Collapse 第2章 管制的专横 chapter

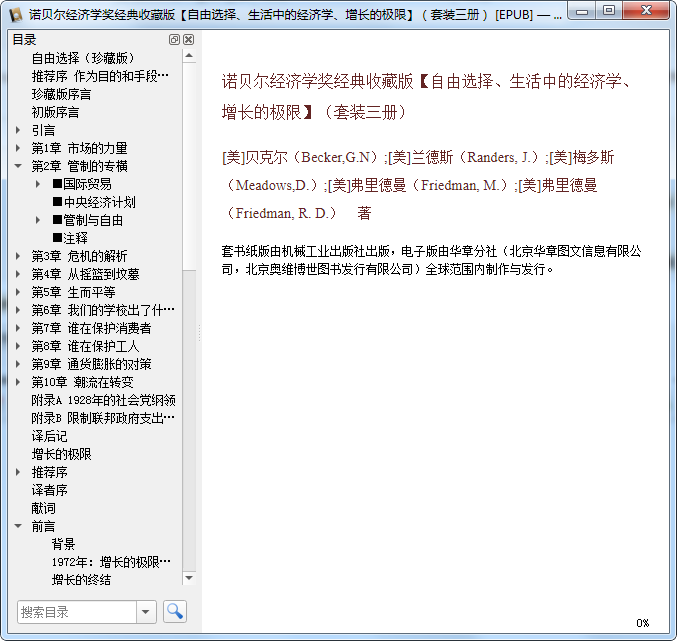click(x=18, y=166)
